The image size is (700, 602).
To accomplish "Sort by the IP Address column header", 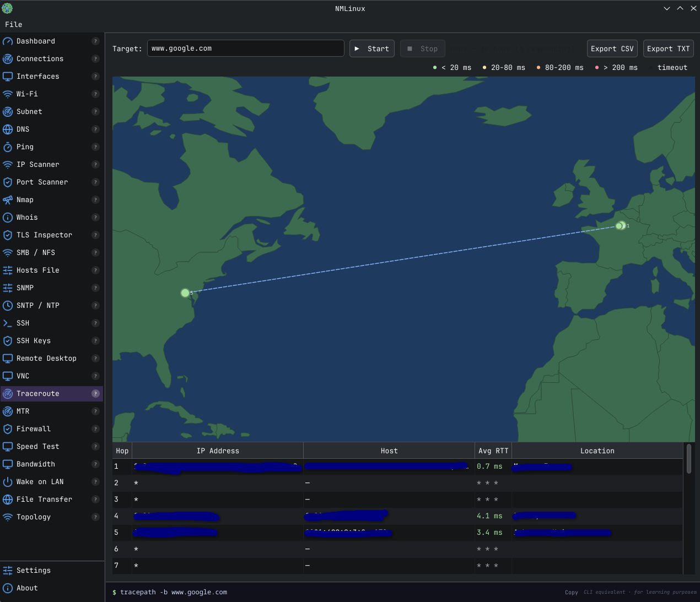I will pos(218,451).
